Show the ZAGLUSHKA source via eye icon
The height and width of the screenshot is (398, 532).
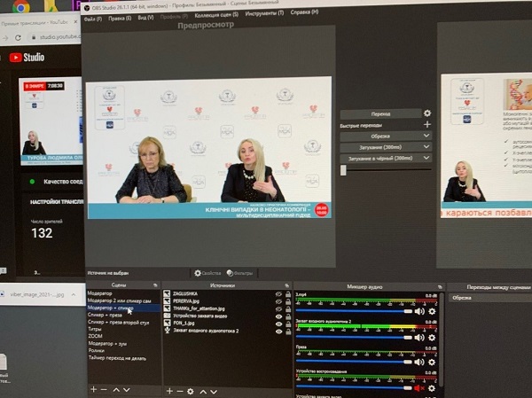point(278,293)
